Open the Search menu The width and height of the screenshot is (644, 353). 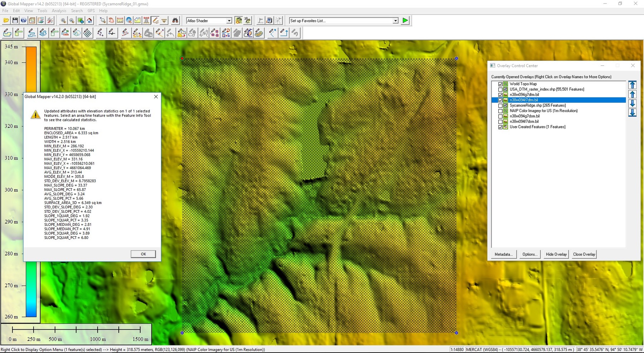tap(77, 11)
